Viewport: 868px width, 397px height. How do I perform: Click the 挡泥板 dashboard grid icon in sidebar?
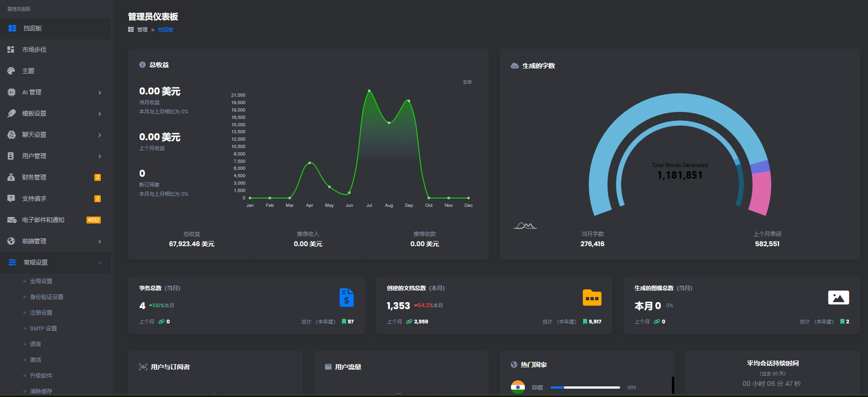tap(12, 28)
